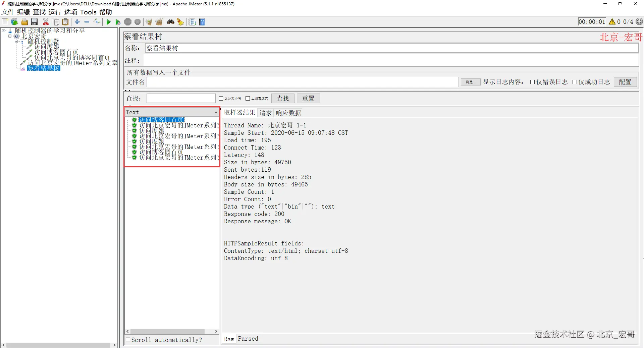Click the 查找 search button
Screen dimensions: 644x348
[283, 98]
